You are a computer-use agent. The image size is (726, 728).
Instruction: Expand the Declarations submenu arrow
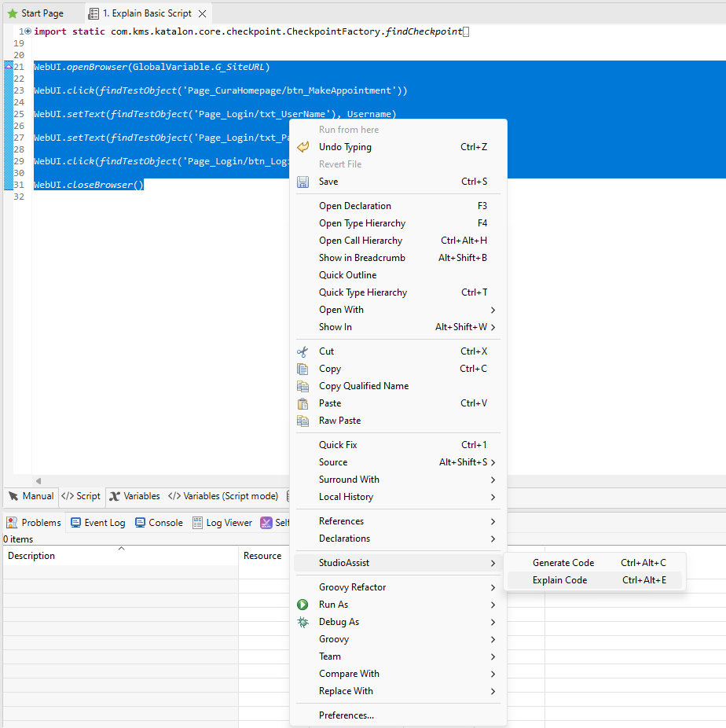pyautogui.click(x=493, y=539)
